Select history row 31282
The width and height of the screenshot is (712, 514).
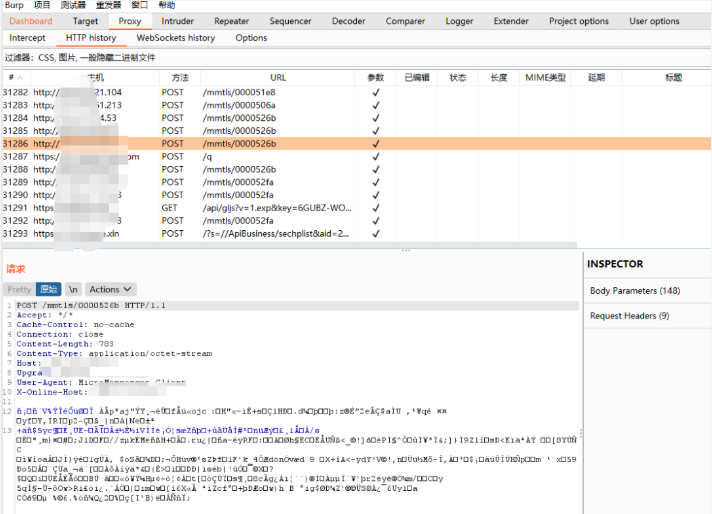pos(356,92)
